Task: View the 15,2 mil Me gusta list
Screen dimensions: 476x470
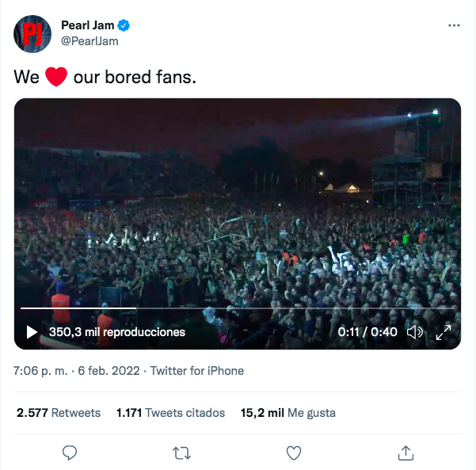Action: pos(288,413)
